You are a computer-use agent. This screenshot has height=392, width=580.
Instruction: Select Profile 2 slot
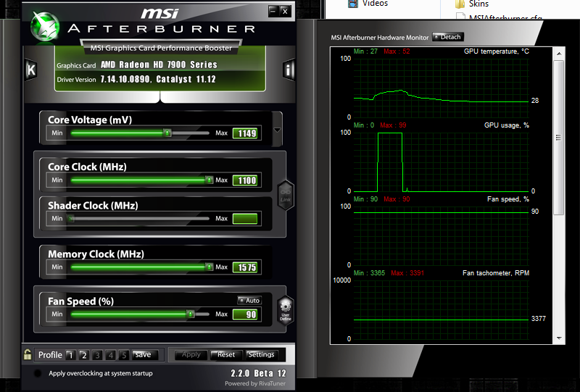click(x=84, y=355)
